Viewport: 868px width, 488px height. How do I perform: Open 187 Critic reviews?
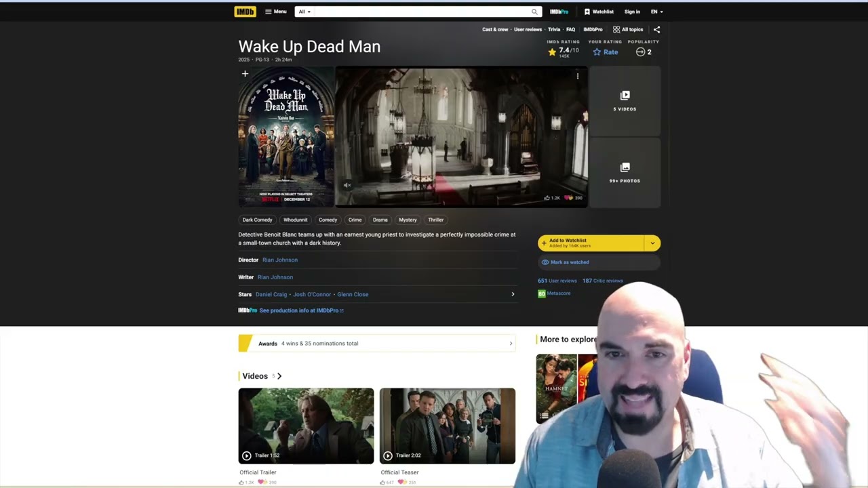click(x=602, y=281)
